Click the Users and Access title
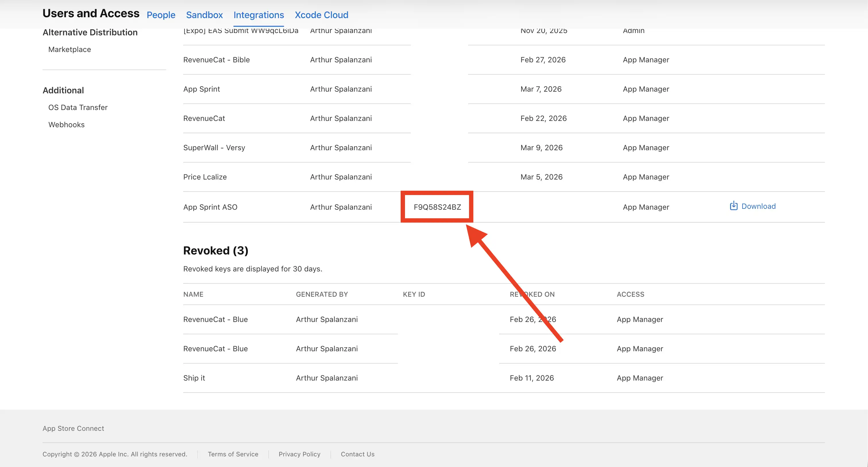 [91, 13]
